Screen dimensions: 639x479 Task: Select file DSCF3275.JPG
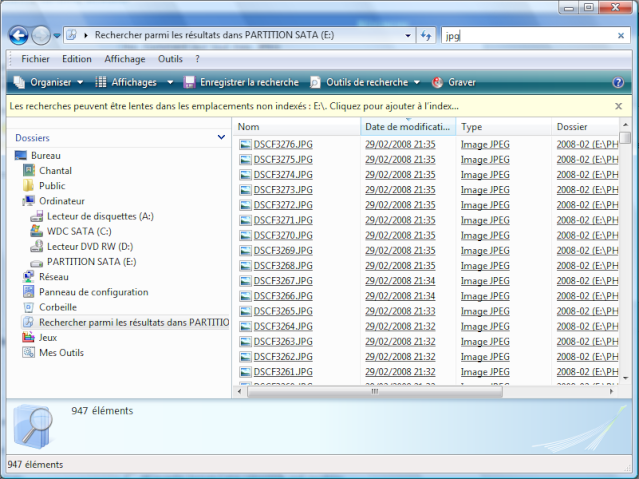tap(283, 160)
